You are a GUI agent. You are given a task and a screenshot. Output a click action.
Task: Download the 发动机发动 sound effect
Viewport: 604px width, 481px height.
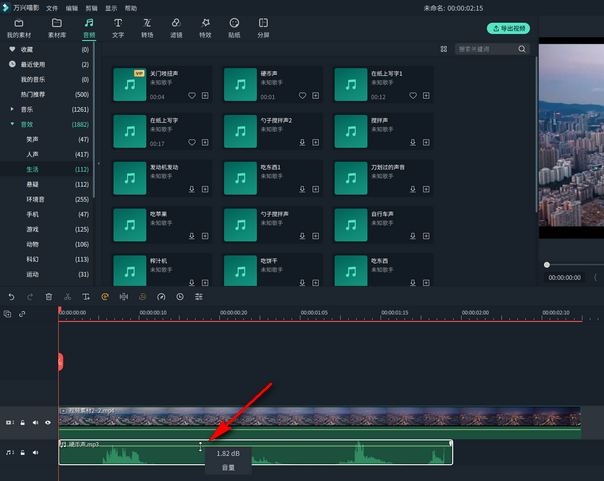[x=192, y=190]
